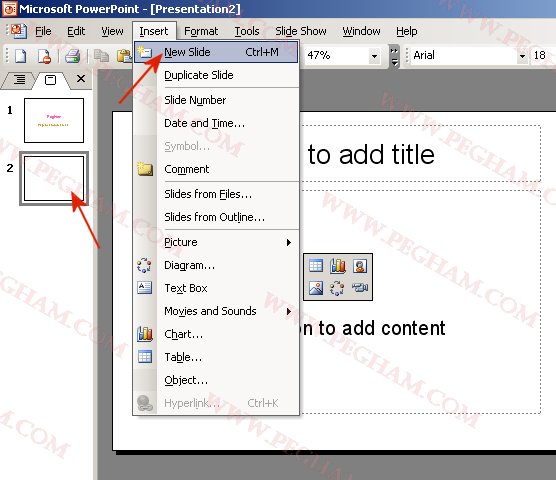The width and height of the screenshot is (556, 480).
Task: Insert clip art icon in placeholder
Action: point(360,266)
